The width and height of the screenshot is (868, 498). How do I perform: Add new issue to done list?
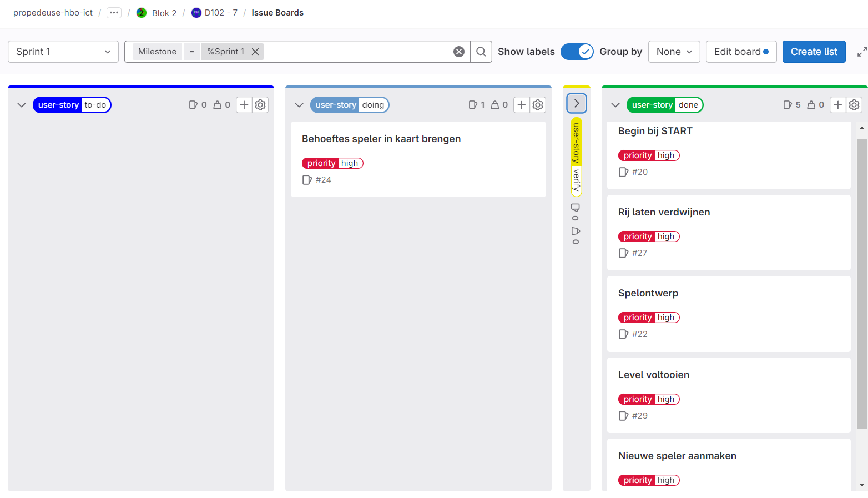838,105
